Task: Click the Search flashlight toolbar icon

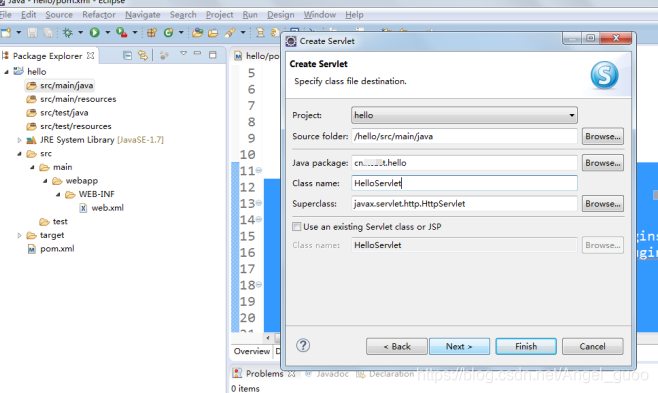Action: 230,32
